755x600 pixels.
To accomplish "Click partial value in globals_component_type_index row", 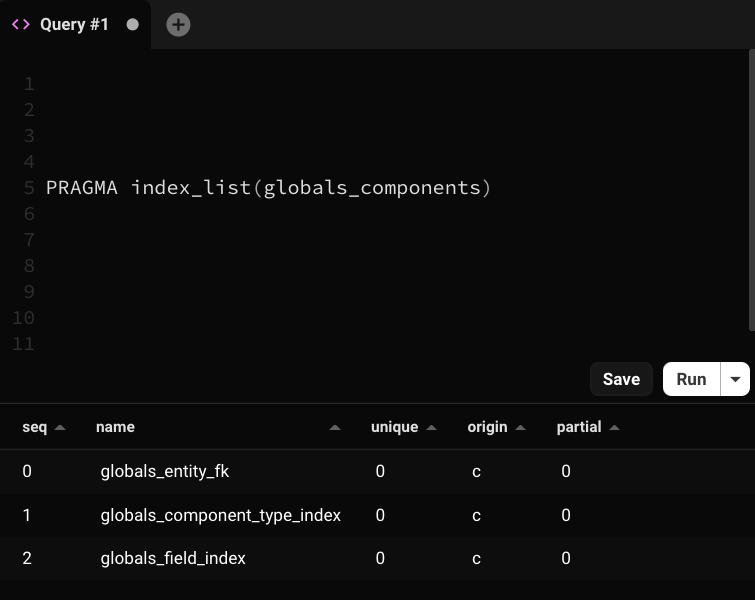I will click(x=566, y=515).
